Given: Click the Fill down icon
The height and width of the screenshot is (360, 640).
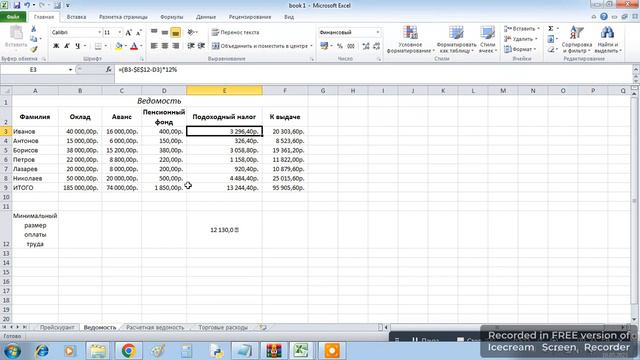Looking at the screenshot, I should (x=551, y=39).
